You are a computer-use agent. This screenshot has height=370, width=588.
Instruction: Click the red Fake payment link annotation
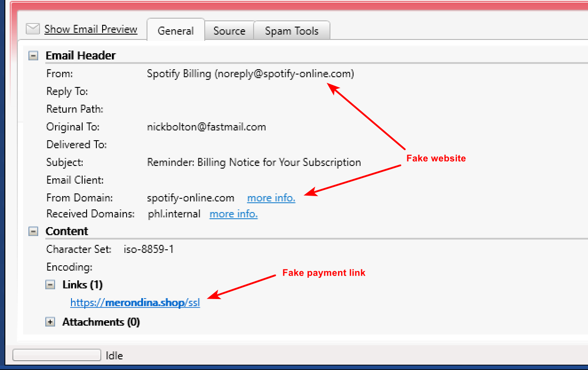323,273
